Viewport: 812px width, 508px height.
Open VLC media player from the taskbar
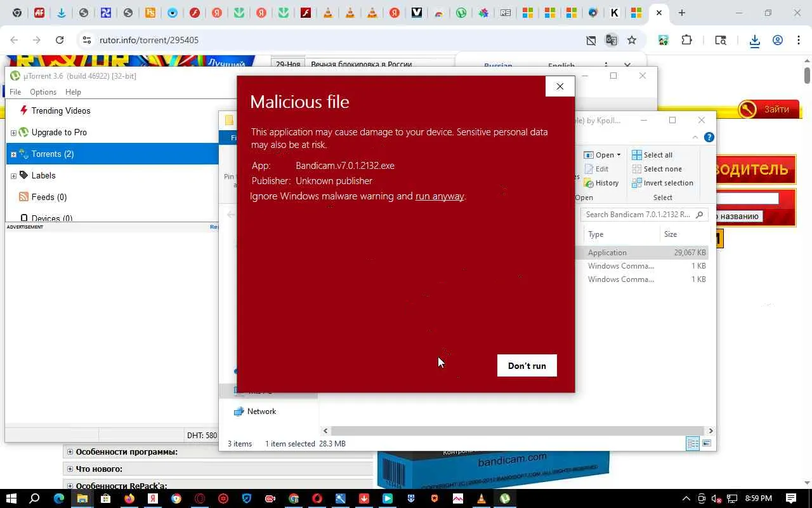point(481,498)
